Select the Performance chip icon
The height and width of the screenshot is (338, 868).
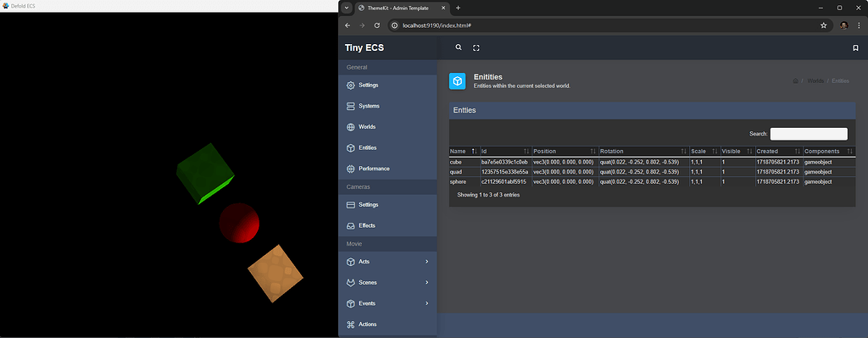coord(350,169)
